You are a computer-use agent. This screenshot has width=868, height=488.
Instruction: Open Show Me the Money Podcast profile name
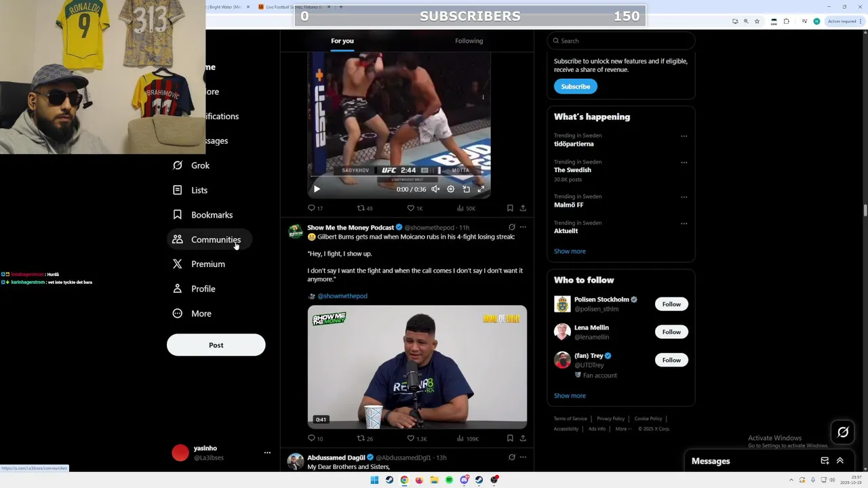tap(351, 228)
